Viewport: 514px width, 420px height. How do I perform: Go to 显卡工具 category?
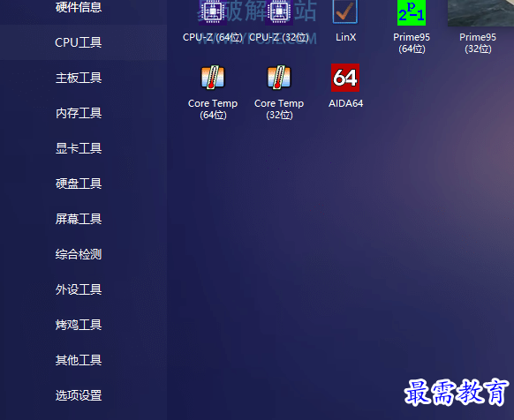click(79, 148)
